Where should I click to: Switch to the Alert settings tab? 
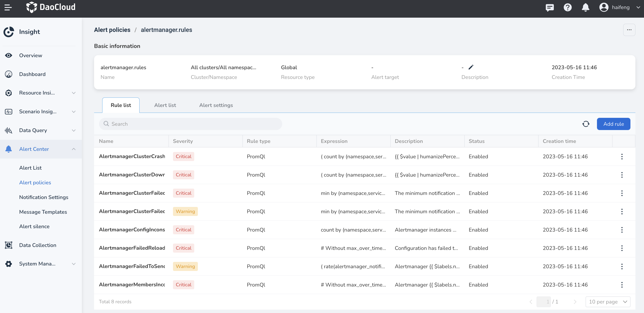[216, 105]
